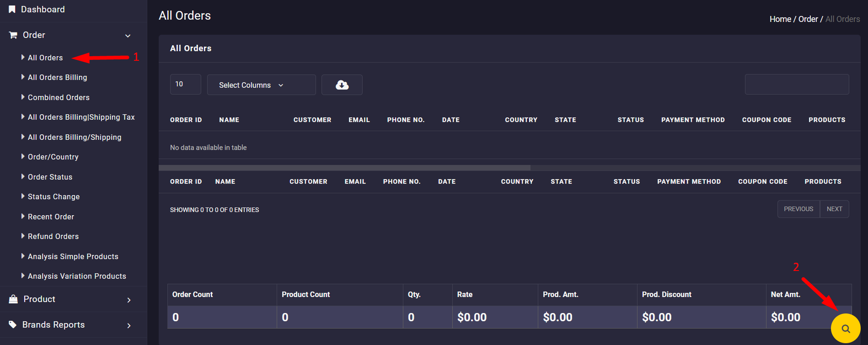This screenshot has width=868, height=345.
Task: Click the Product bag icon
Action: click(13, 299)
